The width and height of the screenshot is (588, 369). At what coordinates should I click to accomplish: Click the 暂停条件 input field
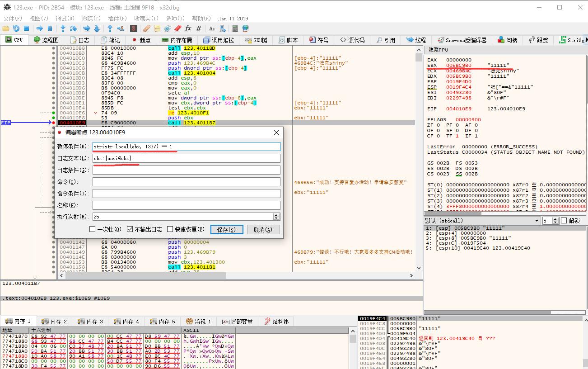coord(186,147)
